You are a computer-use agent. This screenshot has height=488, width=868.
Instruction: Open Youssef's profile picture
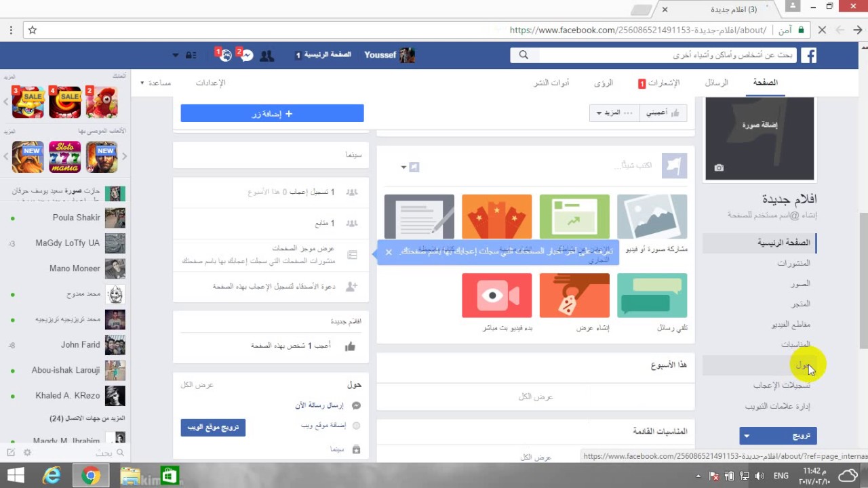coord(407,56)
